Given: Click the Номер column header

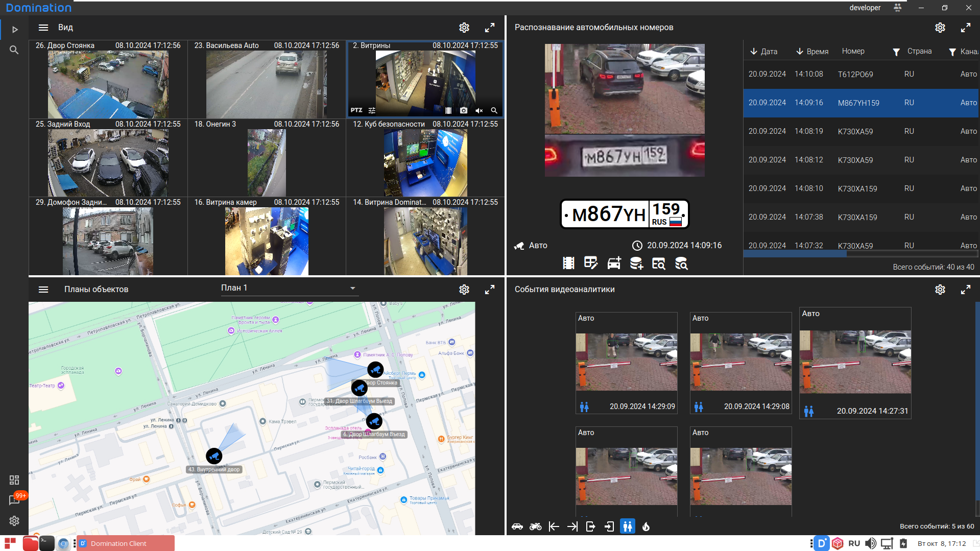Looking at the screenshot, I should pyautogui.click(x=853, y=51).
